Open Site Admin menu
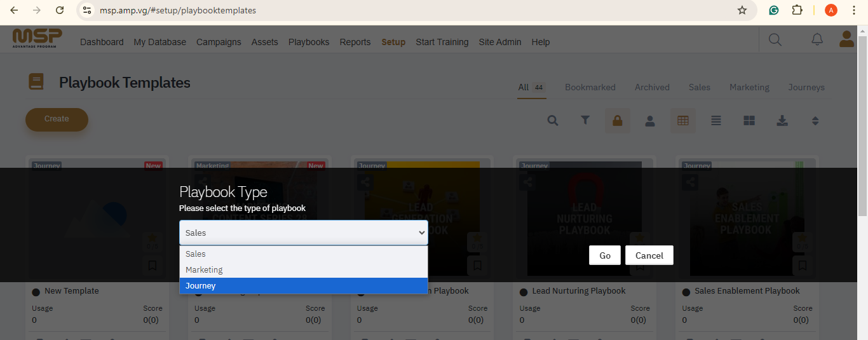This screenshot has height=340, width=868. pyautogui.click(x=500, y=42)
